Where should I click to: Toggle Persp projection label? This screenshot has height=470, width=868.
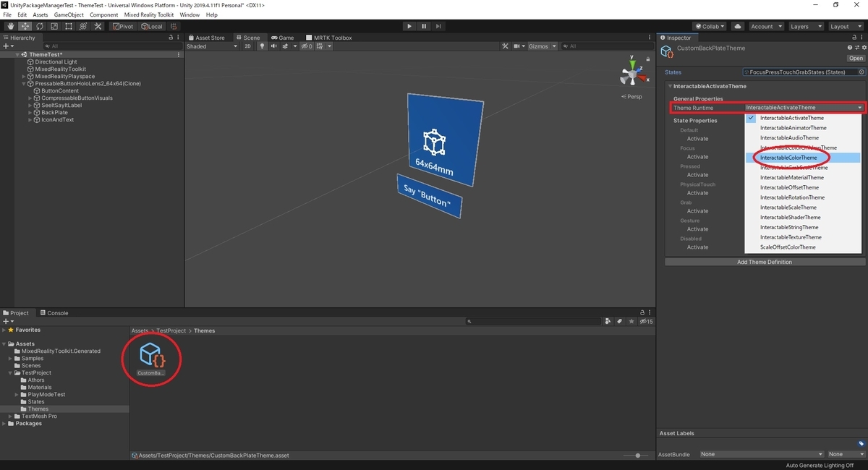click(x=633, y=96)
